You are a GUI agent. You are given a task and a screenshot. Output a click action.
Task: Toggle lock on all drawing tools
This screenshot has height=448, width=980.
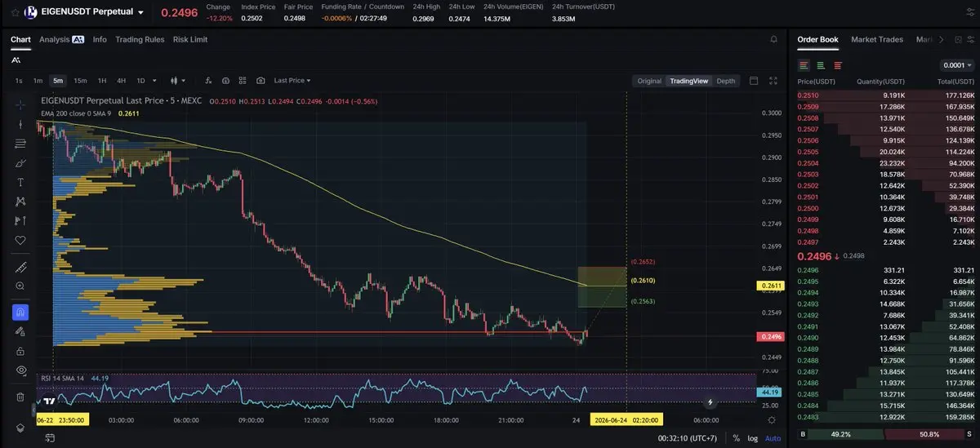point(20,351)
